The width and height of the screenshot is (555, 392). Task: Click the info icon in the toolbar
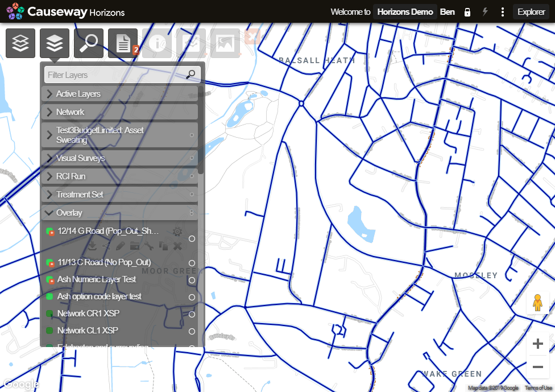[x=157, y=43]
